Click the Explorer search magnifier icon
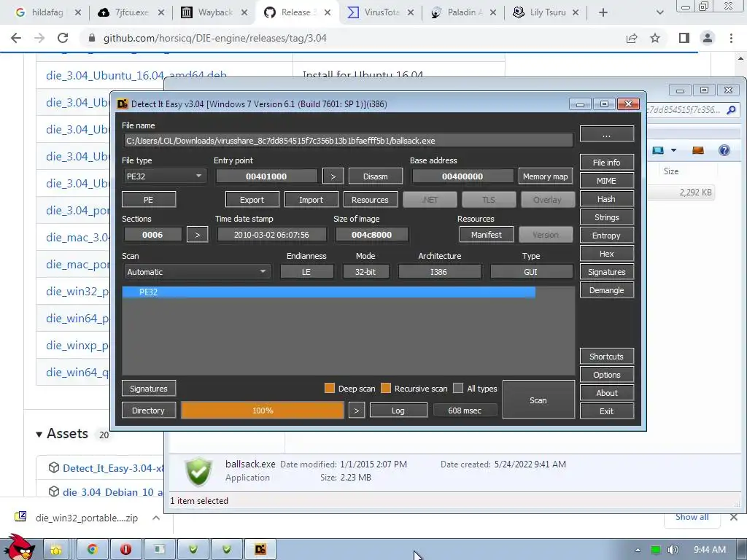The image size is (747, 560). point(731,110)
